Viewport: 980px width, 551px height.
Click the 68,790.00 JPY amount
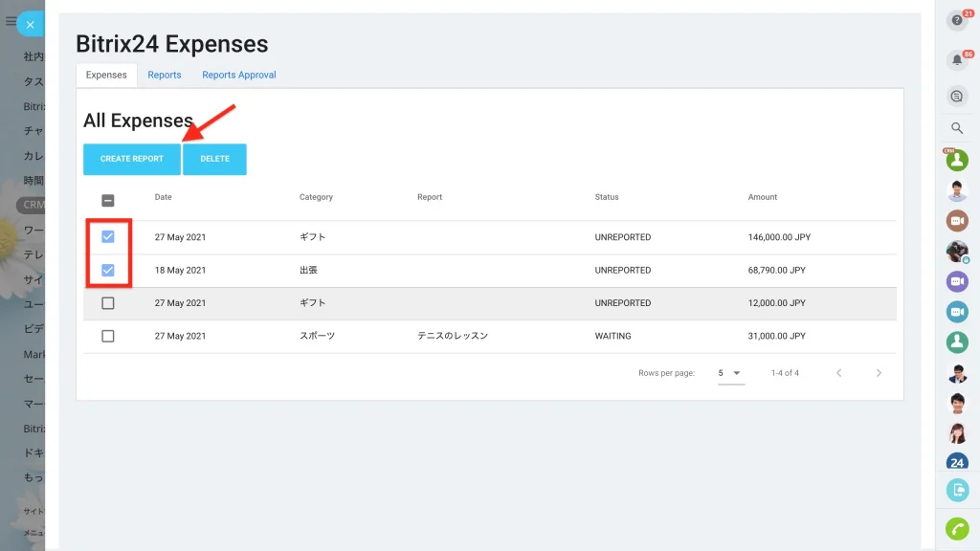pyautogui.click(x=776, y=271)
